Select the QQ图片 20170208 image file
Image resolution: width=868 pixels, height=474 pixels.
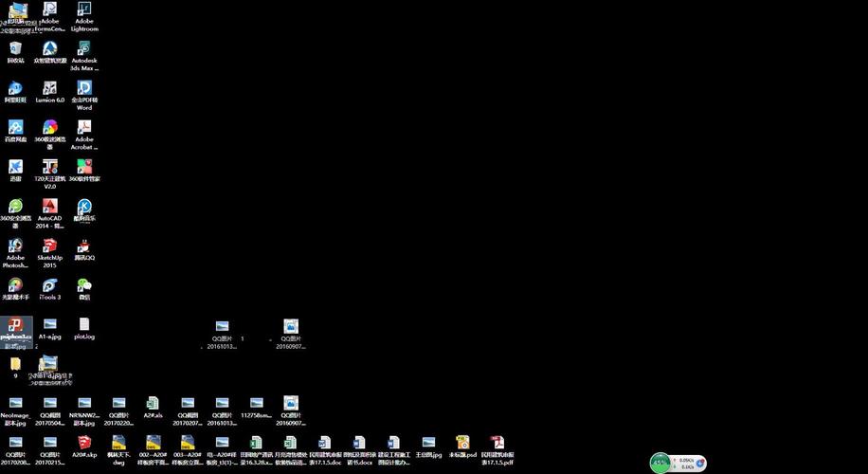15,450
